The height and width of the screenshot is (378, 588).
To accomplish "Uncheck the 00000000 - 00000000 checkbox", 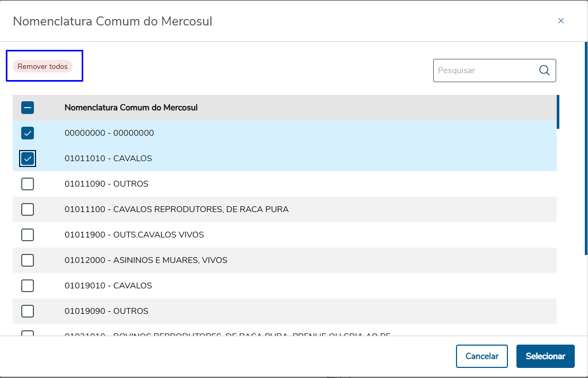I will (28, 133).
